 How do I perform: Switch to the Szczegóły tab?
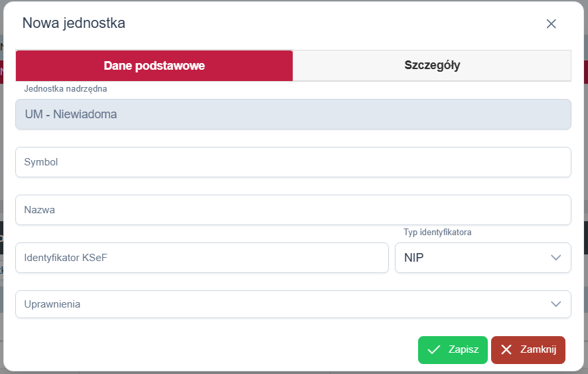coord(432,66)
